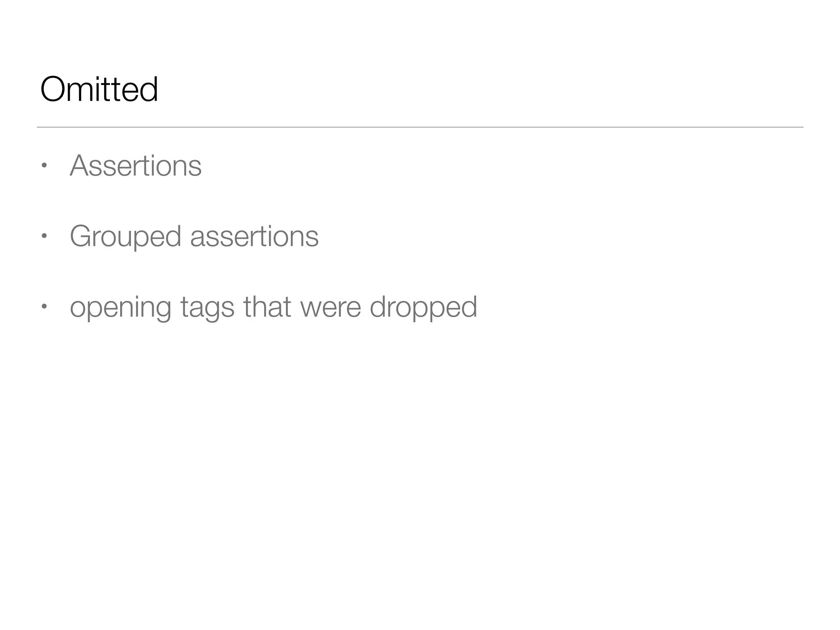Click the word "dropped" in third bullet

423,307
